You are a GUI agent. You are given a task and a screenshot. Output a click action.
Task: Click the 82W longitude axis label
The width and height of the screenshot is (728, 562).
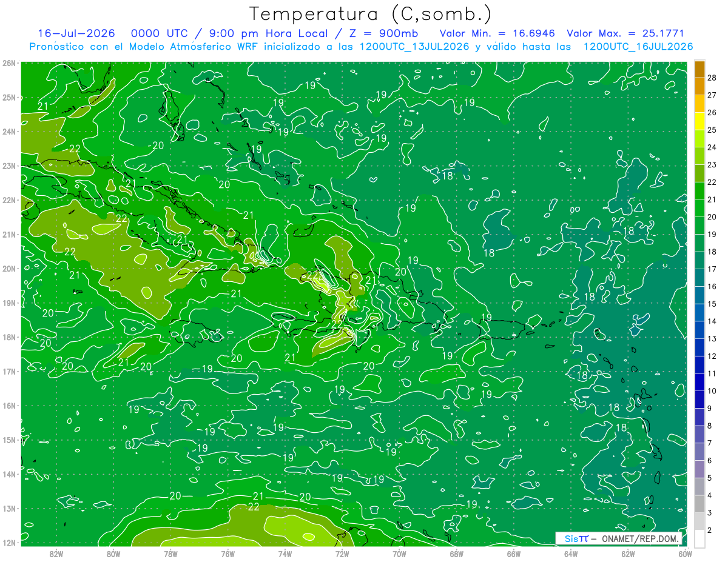[56, 554]
